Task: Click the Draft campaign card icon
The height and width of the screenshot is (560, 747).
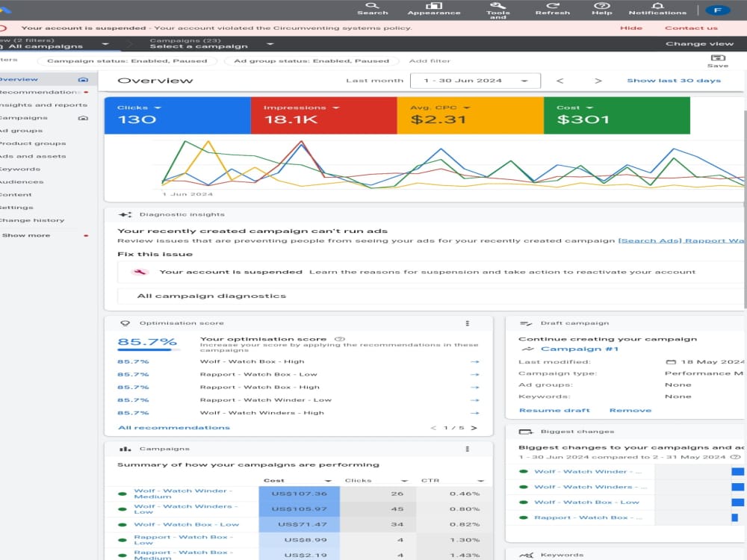Action: (525, 323)
